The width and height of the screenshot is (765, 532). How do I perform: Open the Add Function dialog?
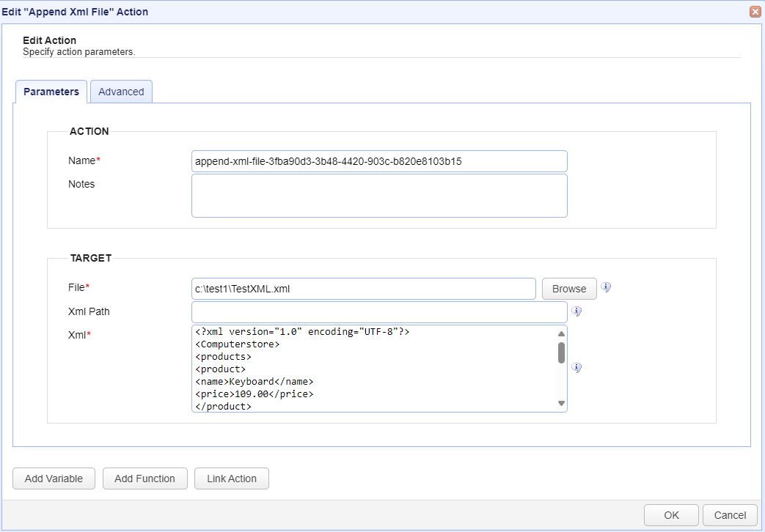tap(144, 478)
